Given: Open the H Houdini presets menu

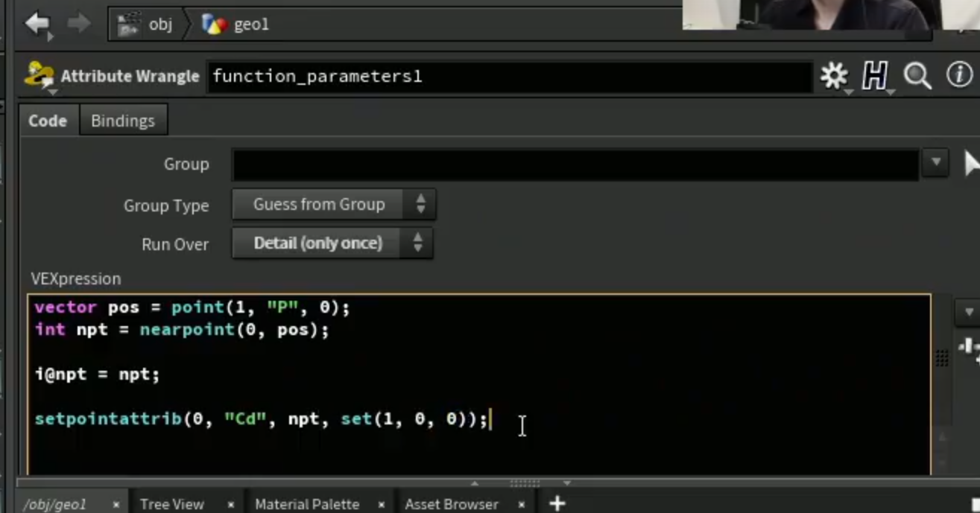Looking at the screenshot, I should click(x=875, y=75).
